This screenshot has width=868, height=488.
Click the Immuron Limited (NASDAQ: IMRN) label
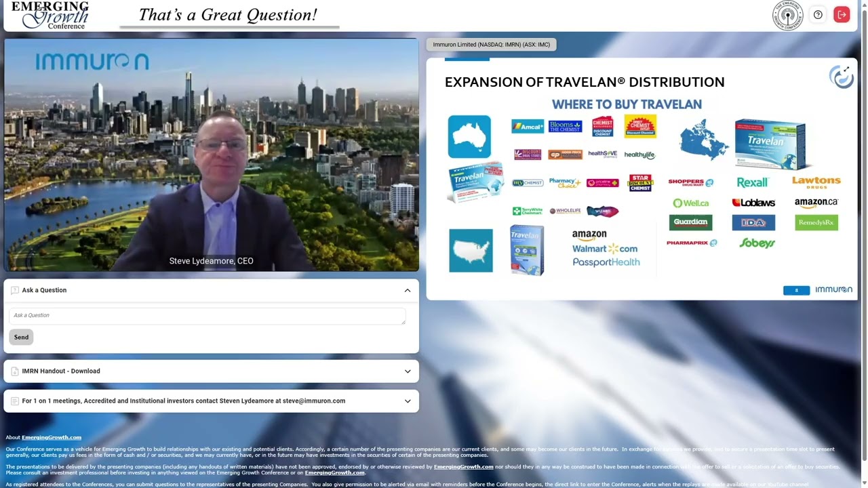pos(492,45)
